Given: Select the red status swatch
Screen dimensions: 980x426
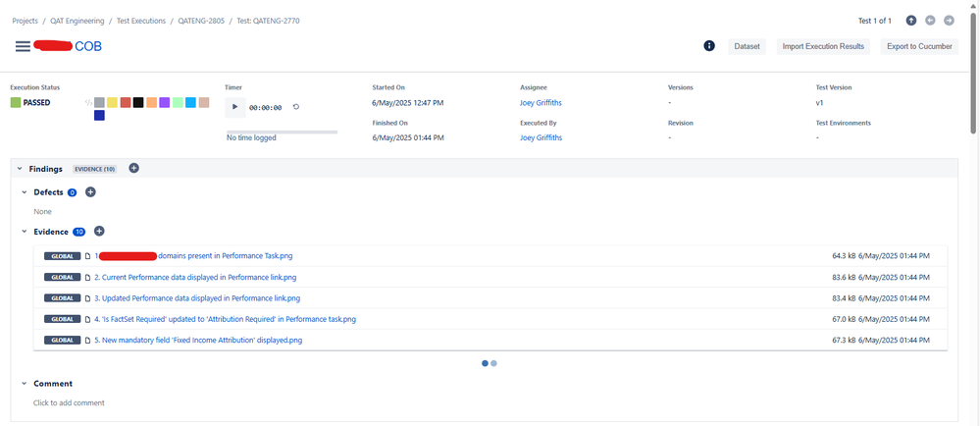Looking at the screenshot, I should [x=125, y=102].
